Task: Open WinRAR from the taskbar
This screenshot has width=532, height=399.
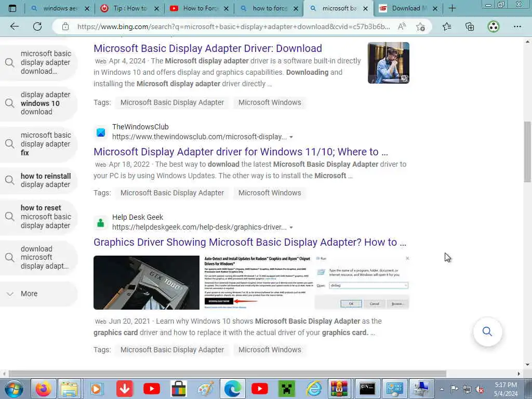Action: (340, 389)
